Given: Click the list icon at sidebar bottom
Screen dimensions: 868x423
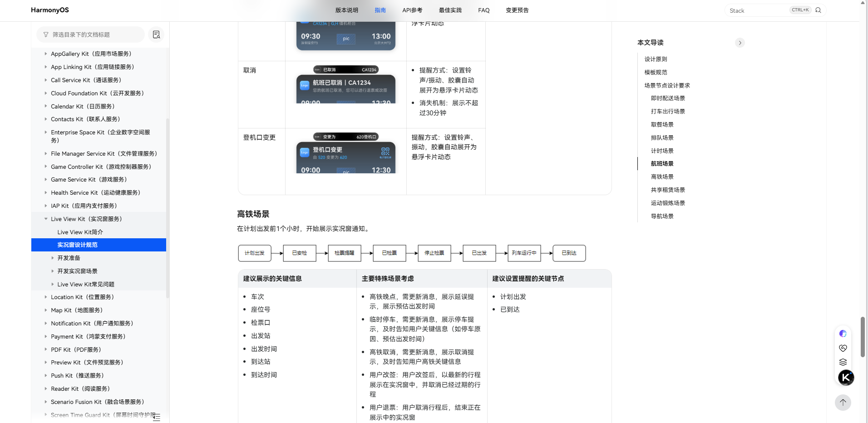Looking at the screenshot, I should [x=157, y=418].
